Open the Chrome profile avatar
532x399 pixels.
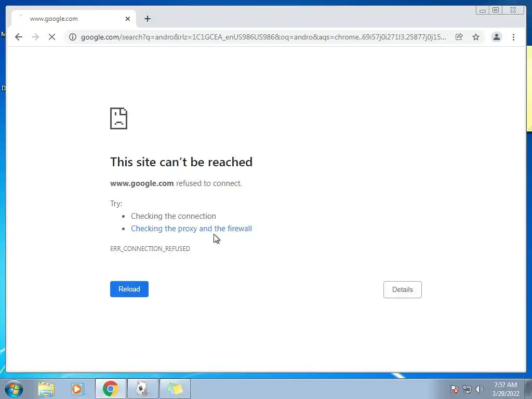click(x=497, y=37)
